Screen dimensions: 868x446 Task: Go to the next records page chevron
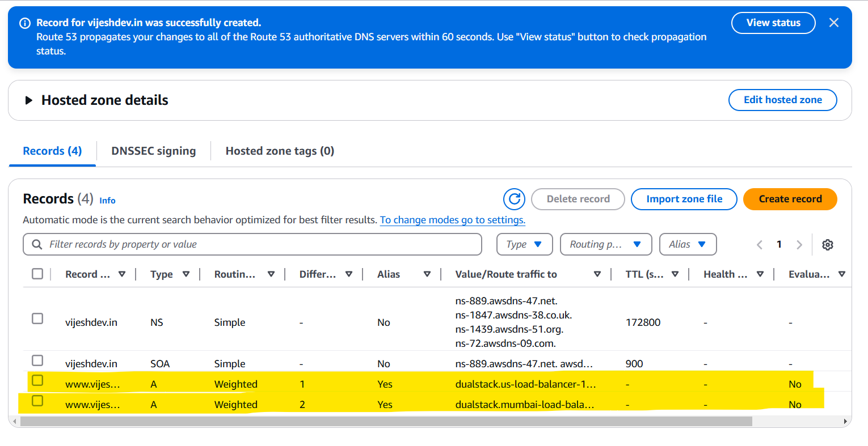coord(799,244)
